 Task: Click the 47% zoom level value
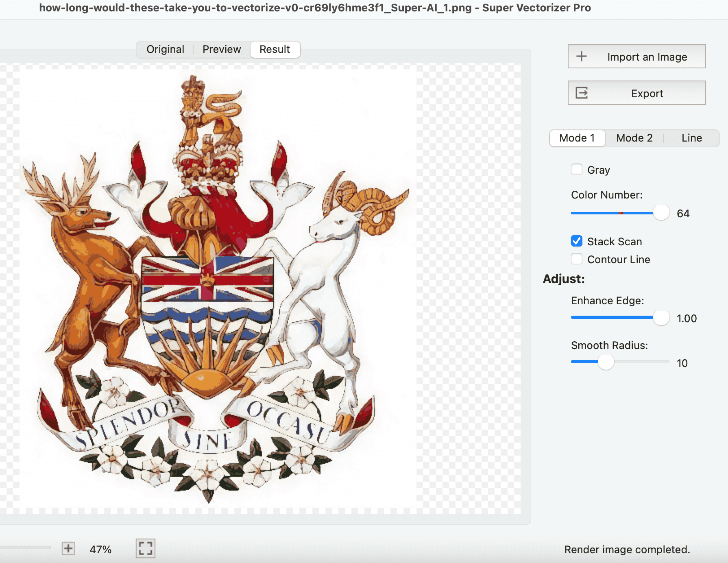click(x=100, y=550)
